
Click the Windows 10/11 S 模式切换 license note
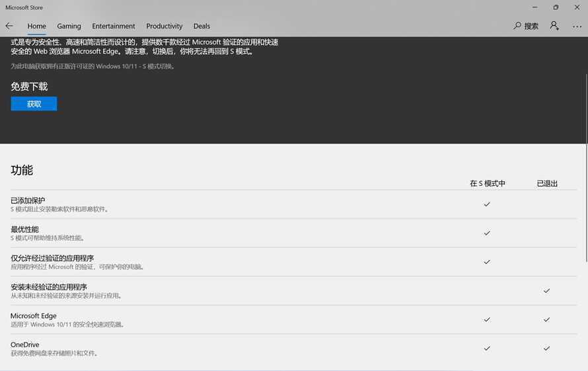point(92,67)
